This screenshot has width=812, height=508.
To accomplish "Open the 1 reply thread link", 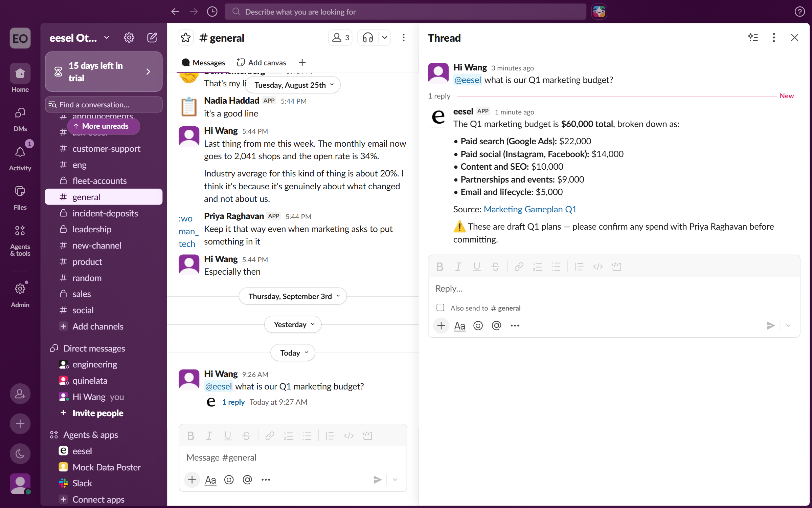I will click(233, 402).
